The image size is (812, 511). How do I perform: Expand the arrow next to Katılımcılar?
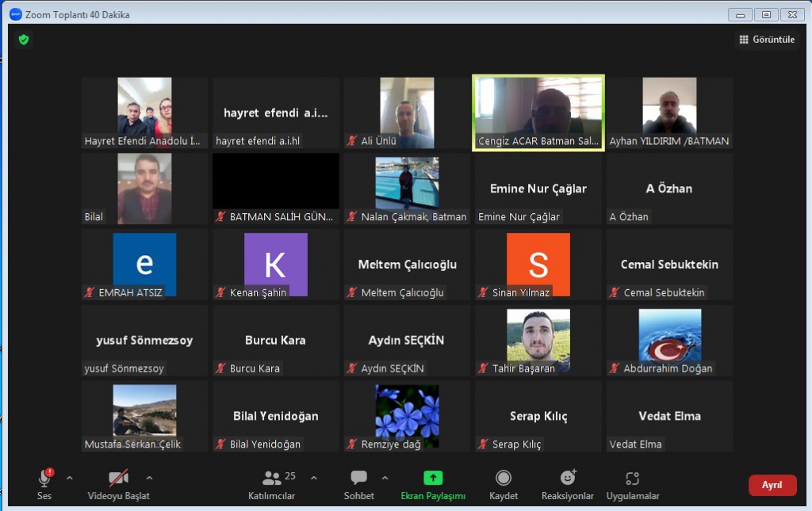pyautogui.click(x=313, y=478)
